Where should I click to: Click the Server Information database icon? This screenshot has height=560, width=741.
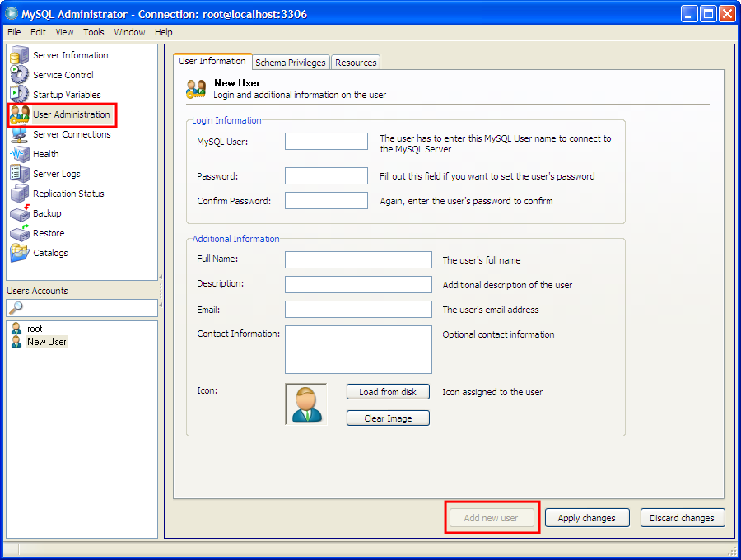20,55
